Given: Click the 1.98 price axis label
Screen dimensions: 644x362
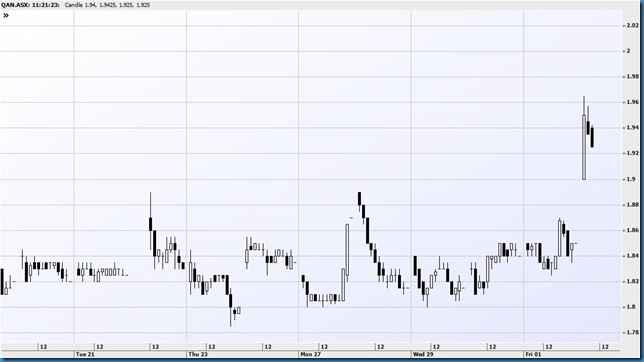Looking at the screenshot, I should point(633,76).
